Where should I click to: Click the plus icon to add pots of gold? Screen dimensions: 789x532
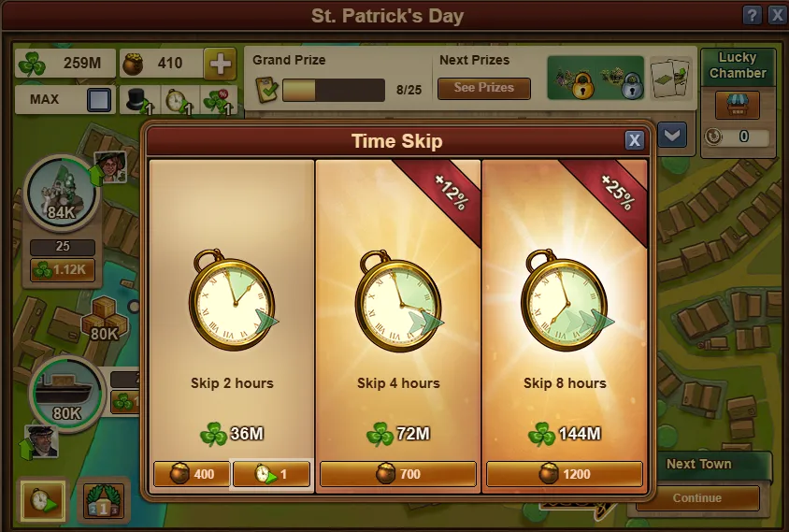pyautogui.click(x=220, y=64)
